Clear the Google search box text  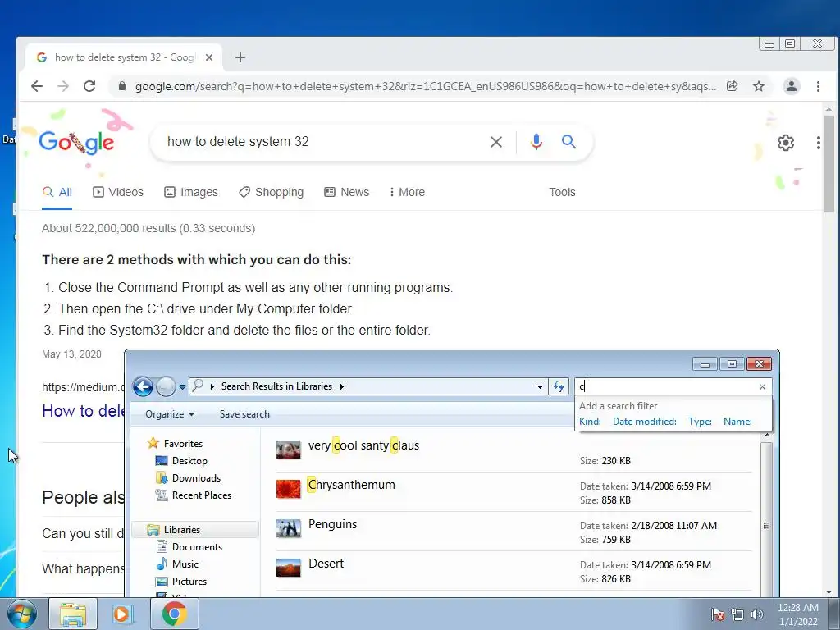(x=496, y=142)
